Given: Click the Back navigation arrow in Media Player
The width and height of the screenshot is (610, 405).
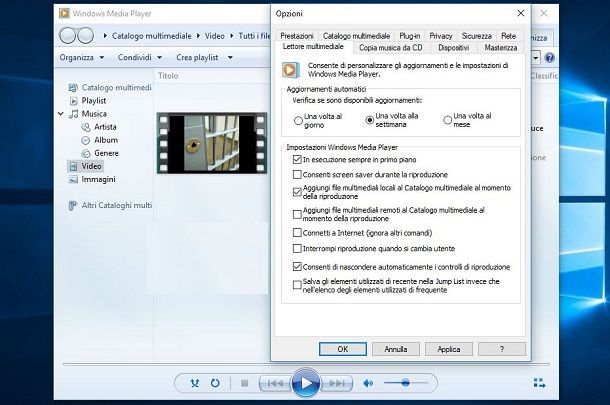Looking at the screenshot, I should (68, 36).
